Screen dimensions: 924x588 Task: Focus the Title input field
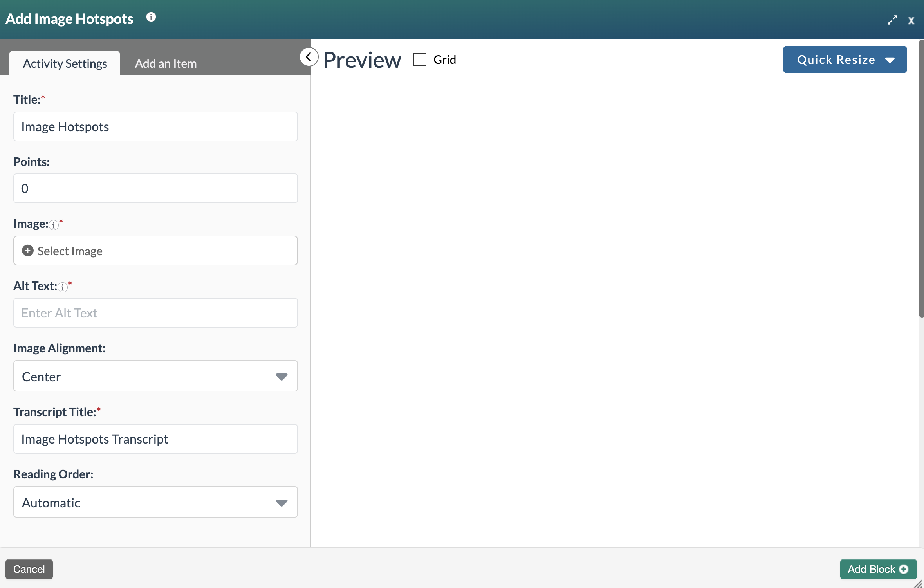tap(155, 126)
